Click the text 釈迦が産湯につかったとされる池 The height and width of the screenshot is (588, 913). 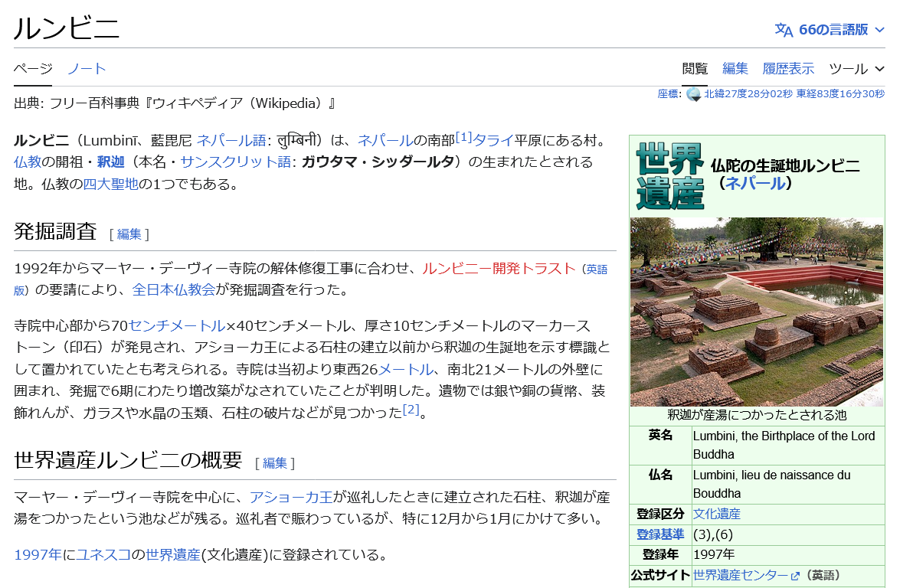[x=757, y=415]
